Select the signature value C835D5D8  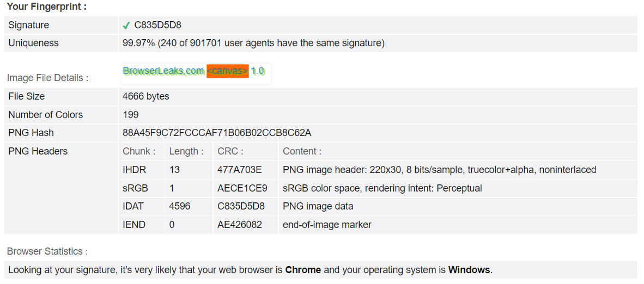coord(158,25)
